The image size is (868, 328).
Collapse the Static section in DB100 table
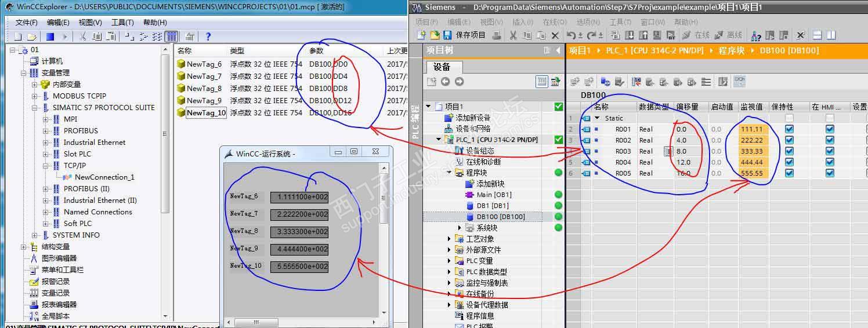[598, 118]
